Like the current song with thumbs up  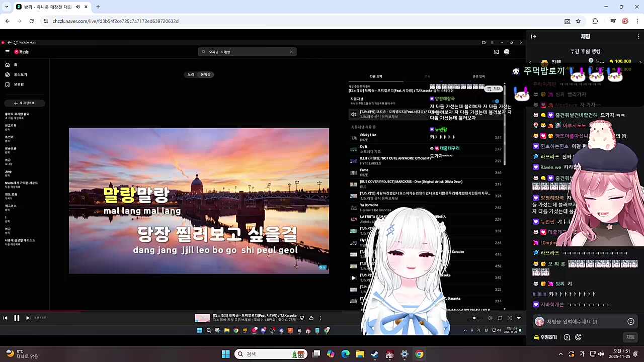[311, 318]
